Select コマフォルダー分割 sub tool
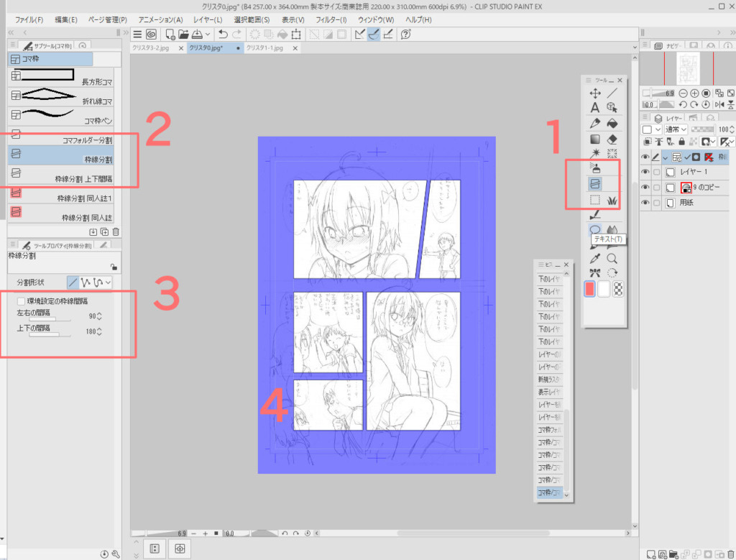 pyautogui.click(x=61, y=134)
